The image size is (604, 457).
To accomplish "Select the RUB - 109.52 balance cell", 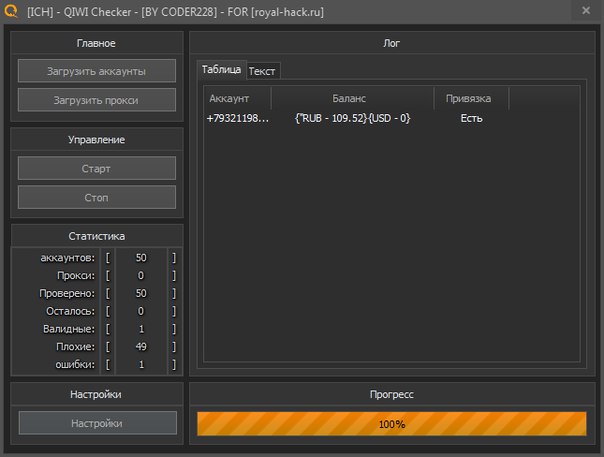I will pyautogui.click(x=352, y=118).
